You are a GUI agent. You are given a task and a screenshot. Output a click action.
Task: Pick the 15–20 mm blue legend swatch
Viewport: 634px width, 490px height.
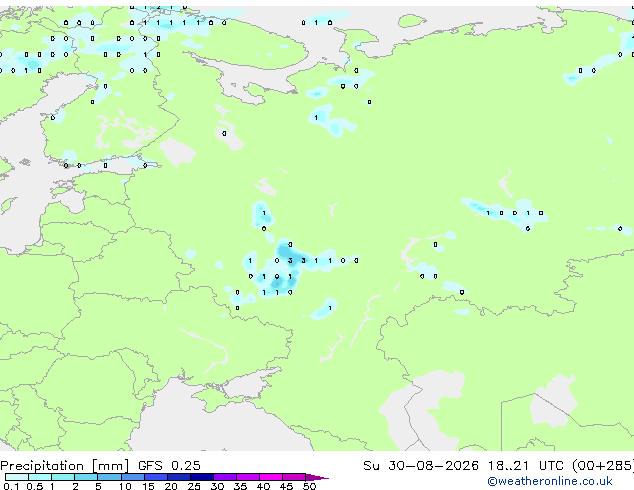click(x=155, y=477)
